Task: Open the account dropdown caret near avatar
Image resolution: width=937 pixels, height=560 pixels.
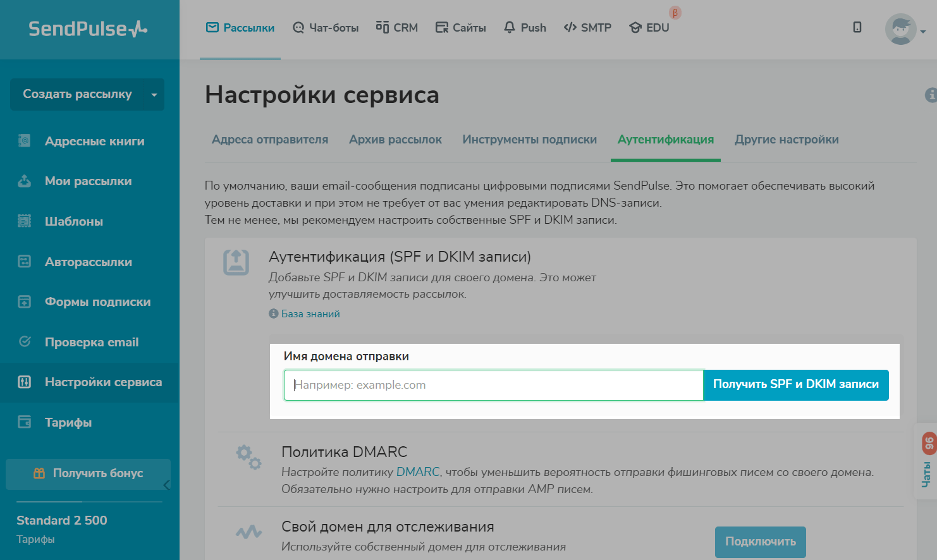Action: pos(923,32)
